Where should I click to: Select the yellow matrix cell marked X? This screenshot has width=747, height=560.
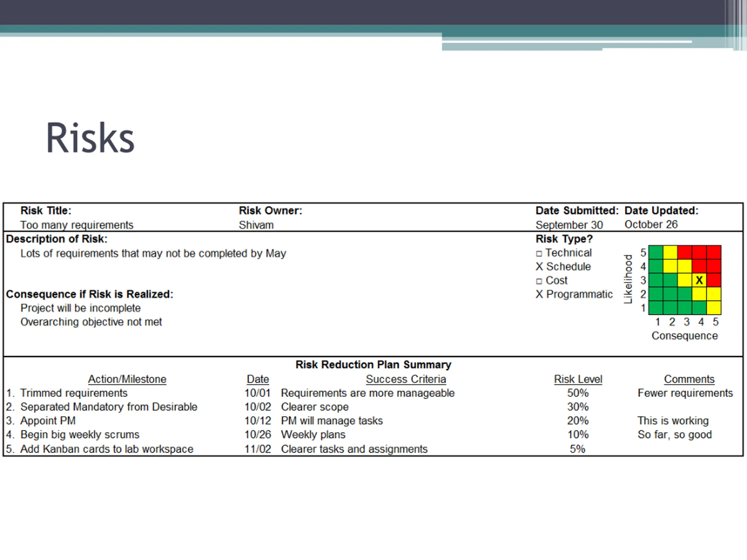coord(699,280)
